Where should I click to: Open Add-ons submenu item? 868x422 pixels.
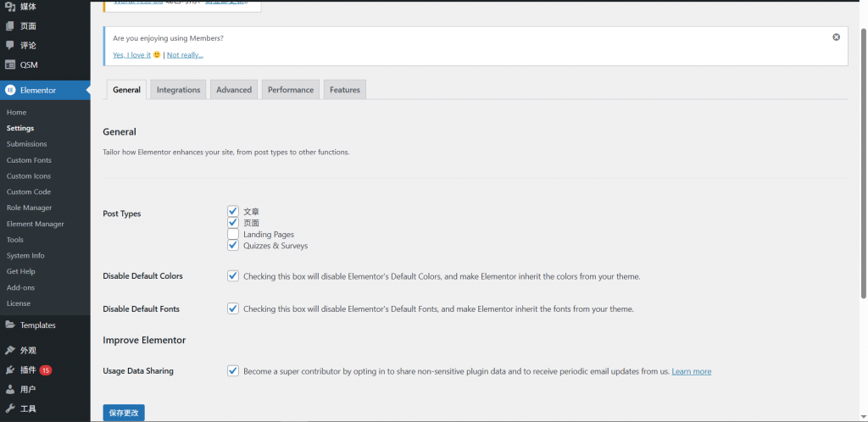coord(20,287)
